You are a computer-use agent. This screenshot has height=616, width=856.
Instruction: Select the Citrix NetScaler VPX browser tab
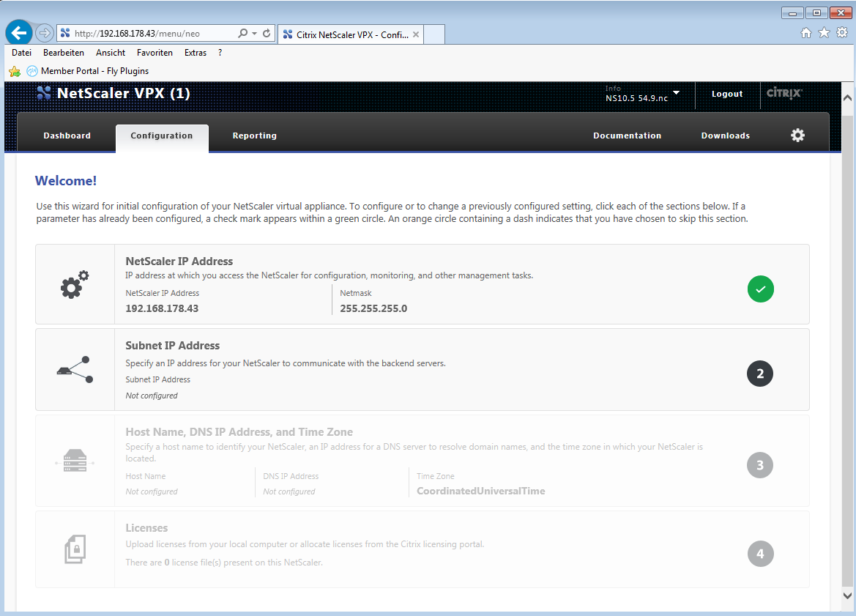click(351, 34)
